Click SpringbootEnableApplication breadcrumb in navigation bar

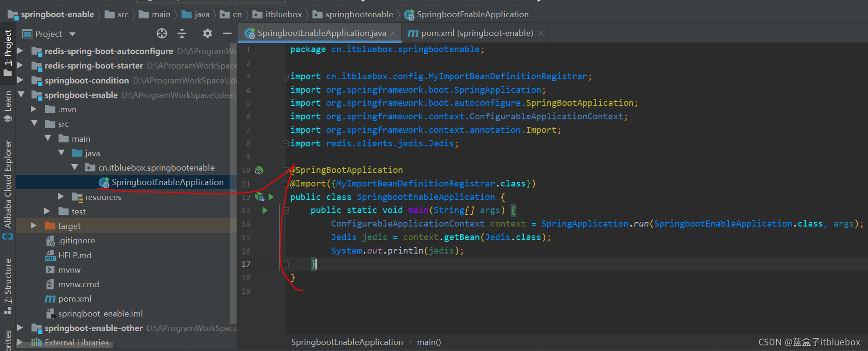[466, 14]
